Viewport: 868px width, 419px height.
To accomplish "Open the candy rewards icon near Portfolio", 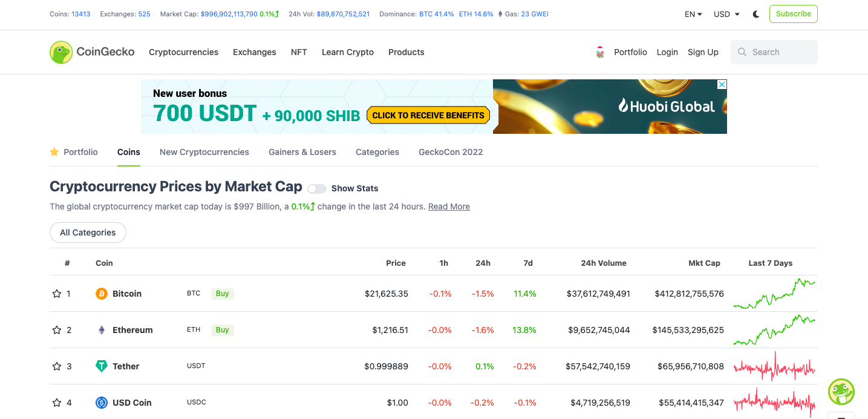I will pyautogui.click(x=599, y=52).
